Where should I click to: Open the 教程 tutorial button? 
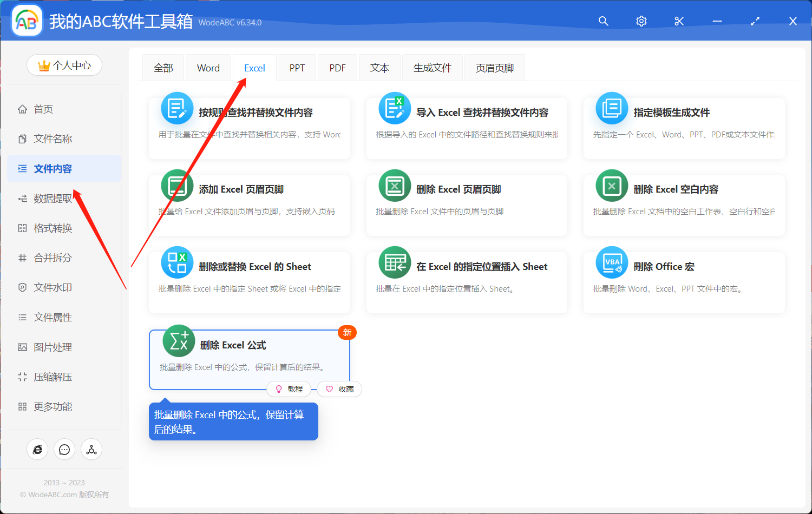pyautogui.click(x=289, y=388)
